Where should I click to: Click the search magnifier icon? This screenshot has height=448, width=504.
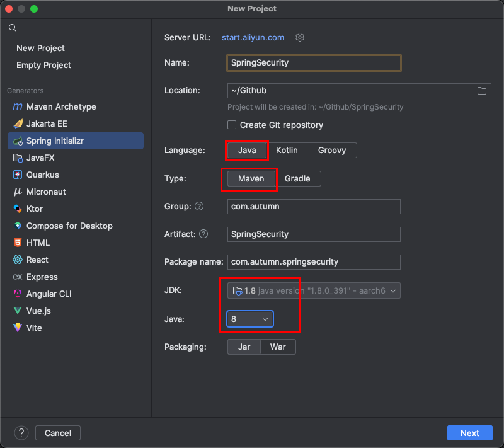13,28
